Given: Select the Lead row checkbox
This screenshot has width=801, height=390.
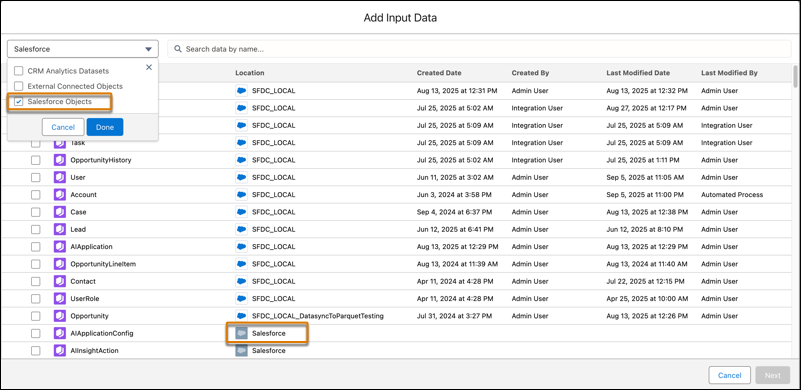Looking at the screenshot, I should (35, 229).
